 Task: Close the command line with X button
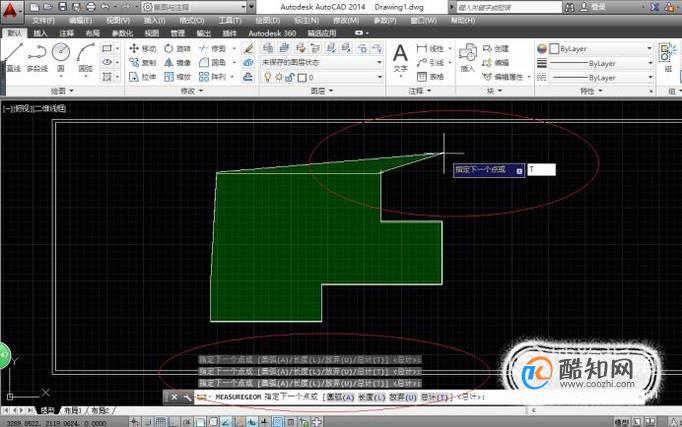[x=174, y=397]
